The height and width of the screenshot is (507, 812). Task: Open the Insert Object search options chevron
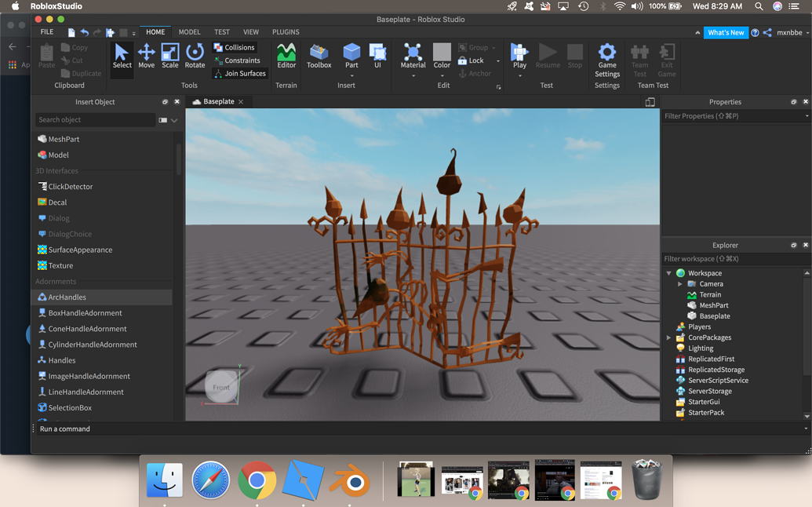coord(174,120)
